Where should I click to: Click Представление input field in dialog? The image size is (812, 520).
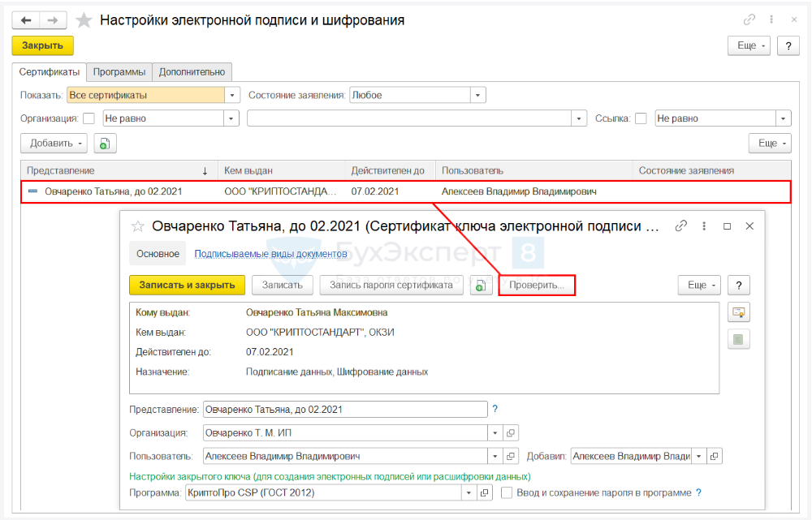point(345,410)
